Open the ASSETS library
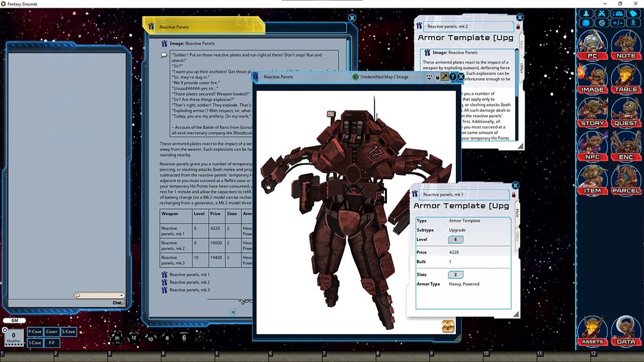Image resolution: width=644 pixels, height=362 pixels. pos(592,332)
